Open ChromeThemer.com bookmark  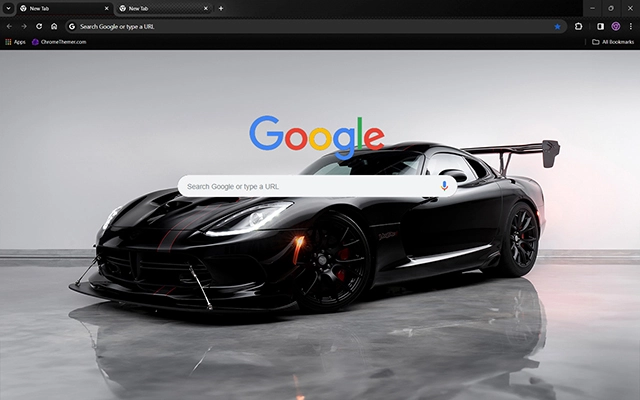click(59, 42)
